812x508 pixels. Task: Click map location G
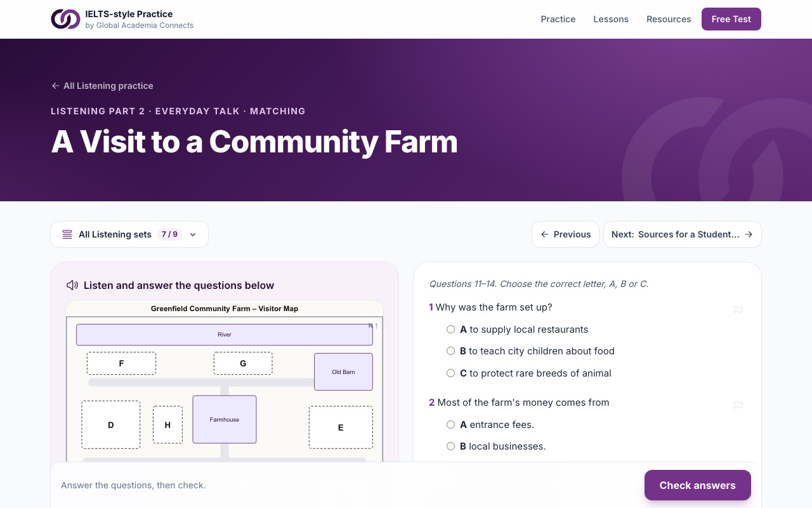coord(243,363)
